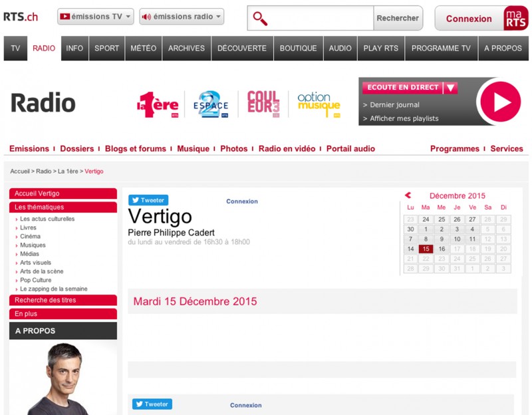The height and width of the screenshot is (415, 532).
Task: Expand Recherche des titres section
Action: pyautogui.click(x=63, y=300)
